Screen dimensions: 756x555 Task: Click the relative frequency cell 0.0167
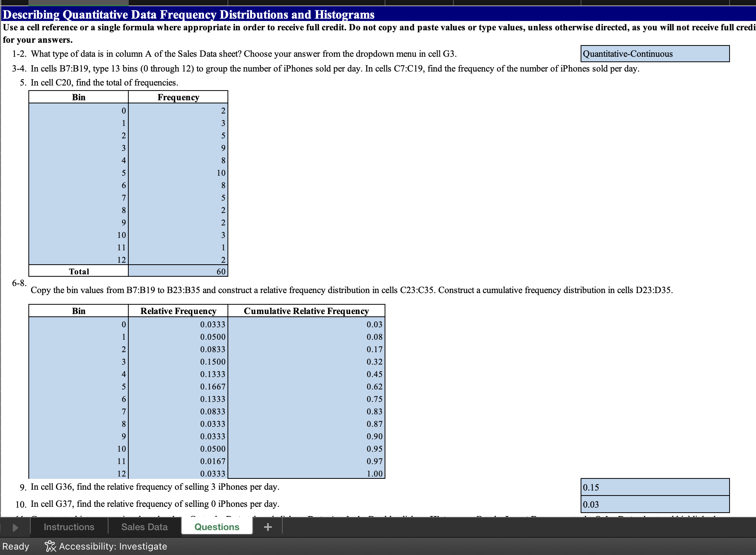[178, 461]
